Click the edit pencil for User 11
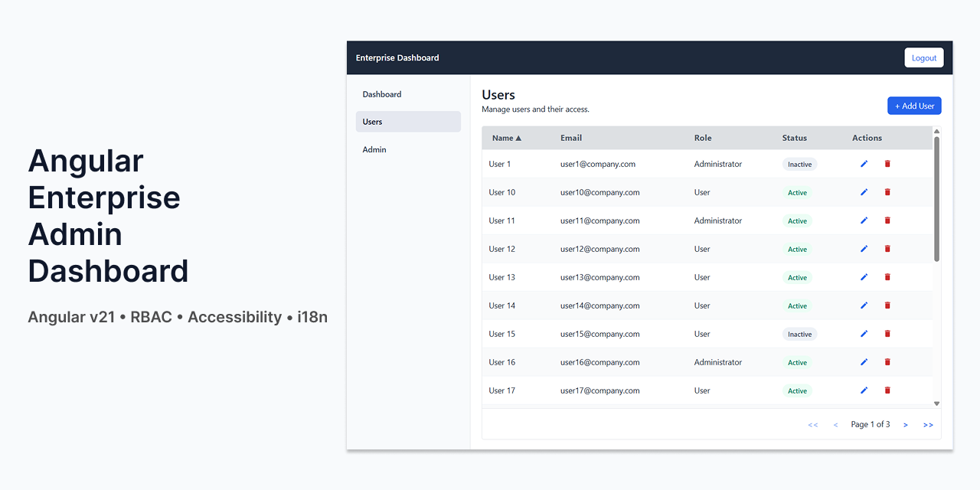Viewport: 980px width, 490px height. point(864,220)
